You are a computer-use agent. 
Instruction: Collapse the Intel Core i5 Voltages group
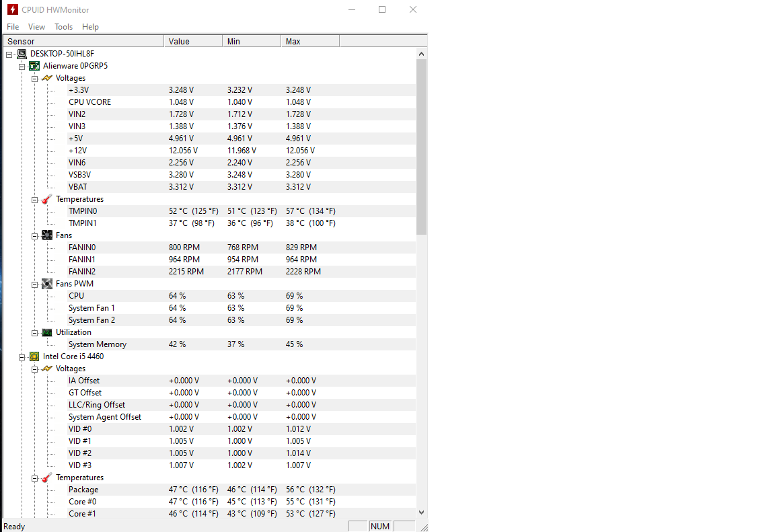pyautogui.click(x=34, y=369)
